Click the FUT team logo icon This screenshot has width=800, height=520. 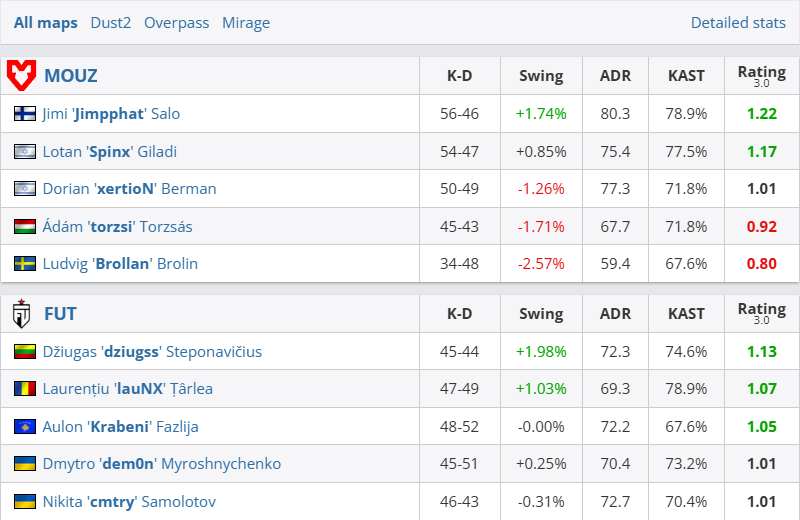tap(22, 314)
